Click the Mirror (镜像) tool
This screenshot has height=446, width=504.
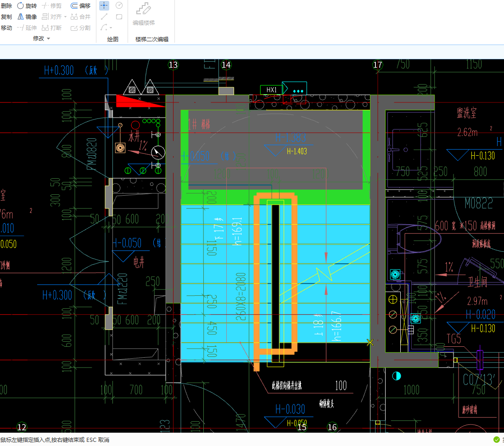(x=27, y=17)
